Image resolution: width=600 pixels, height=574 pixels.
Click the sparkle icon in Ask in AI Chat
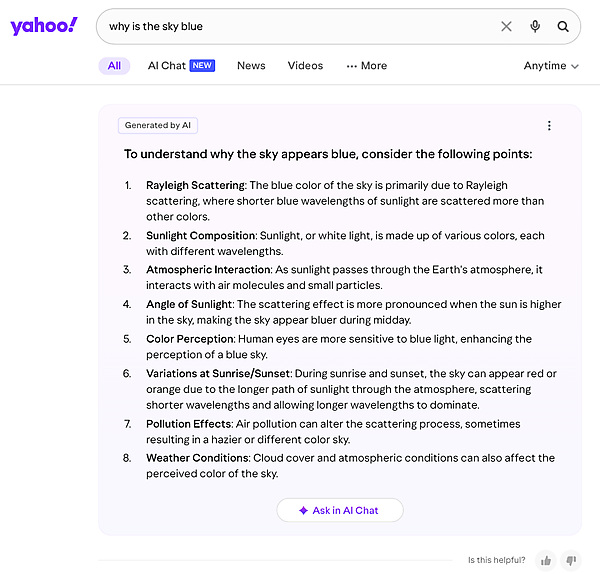pyautogui.click(x=303, y=510)
